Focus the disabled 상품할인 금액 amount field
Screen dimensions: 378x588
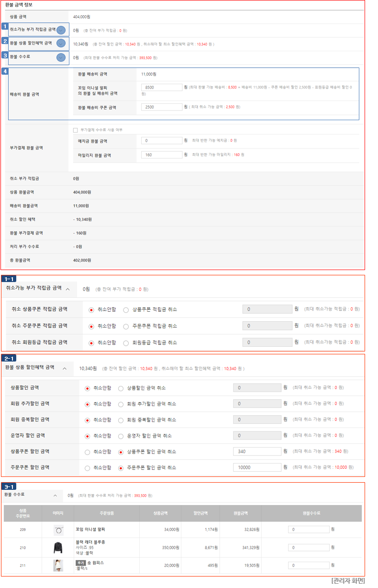[x=257, y=387]
